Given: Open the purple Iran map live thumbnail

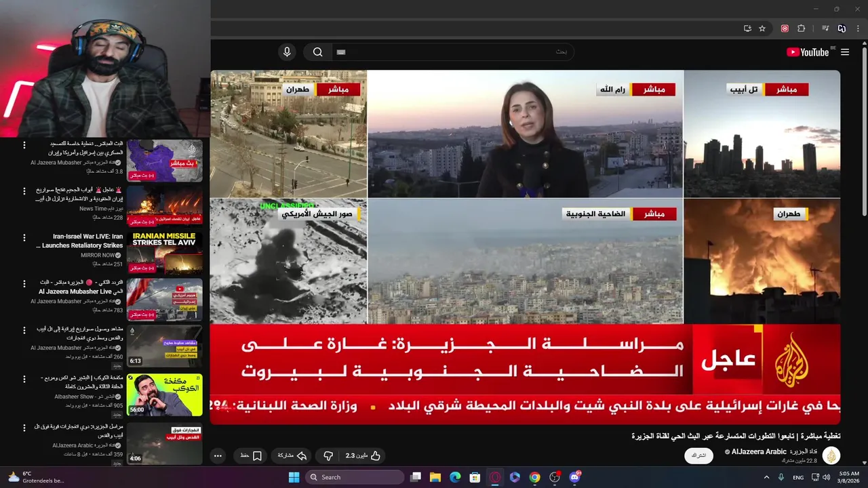Looking at the screenshot, I should pos(165,161).
